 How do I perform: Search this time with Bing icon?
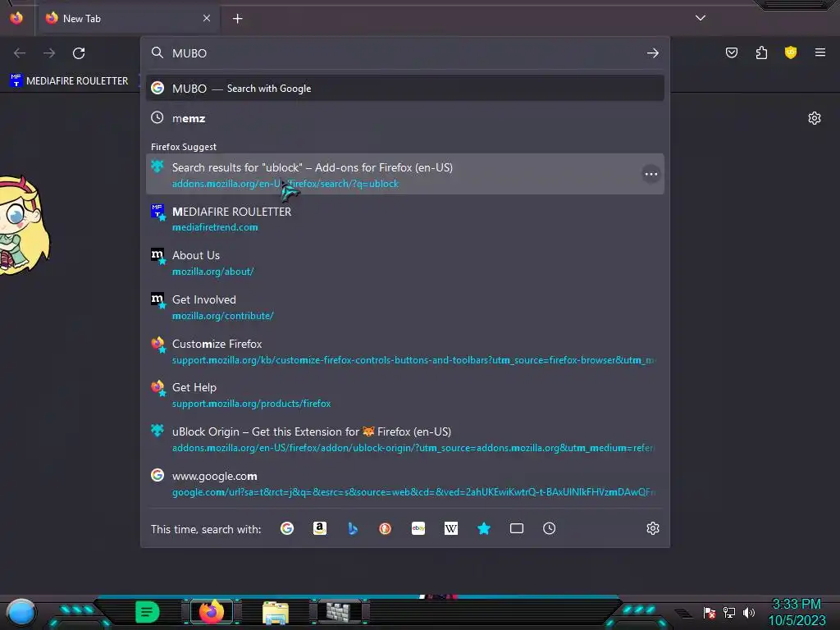353,529
